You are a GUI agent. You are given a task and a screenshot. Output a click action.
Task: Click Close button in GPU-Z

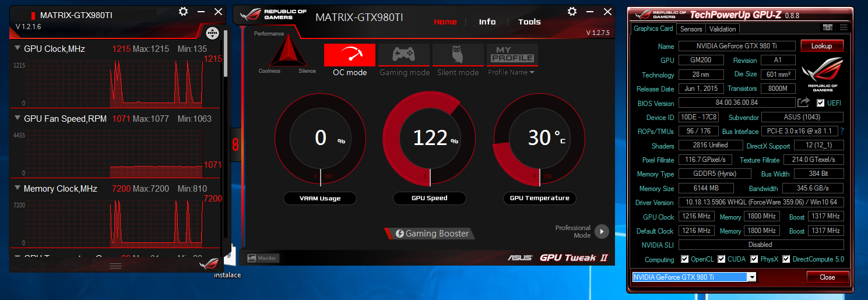(x=827, y=277)
